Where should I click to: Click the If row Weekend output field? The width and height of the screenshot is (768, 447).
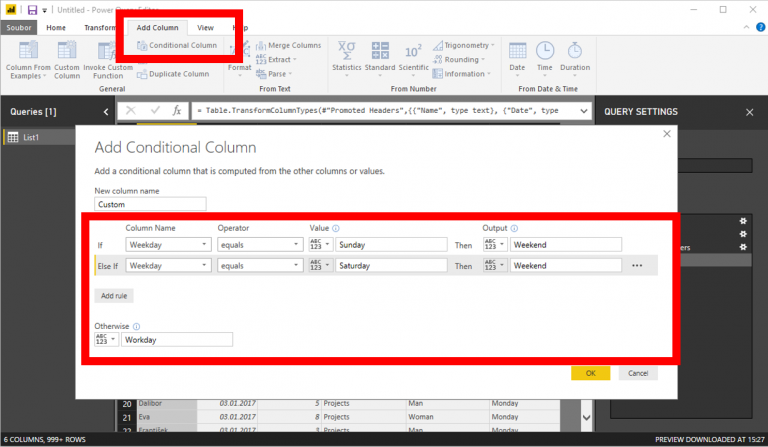coord(566,245)
